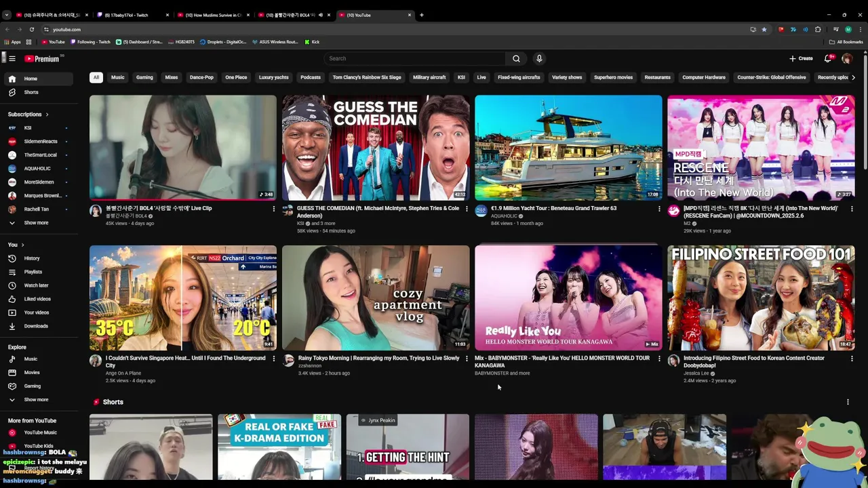
Task: Open more options for the Shorts shelf
Action: (x=848, y=402)
